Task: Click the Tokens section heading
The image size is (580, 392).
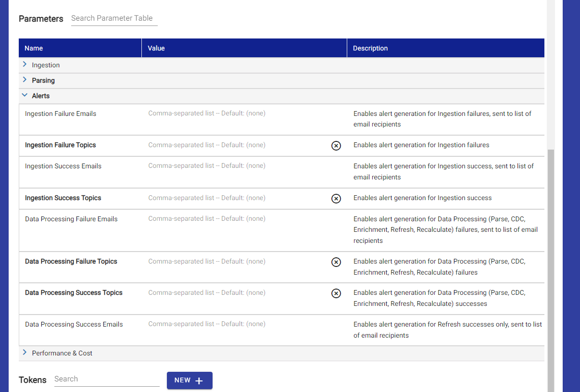Action: 33,380
